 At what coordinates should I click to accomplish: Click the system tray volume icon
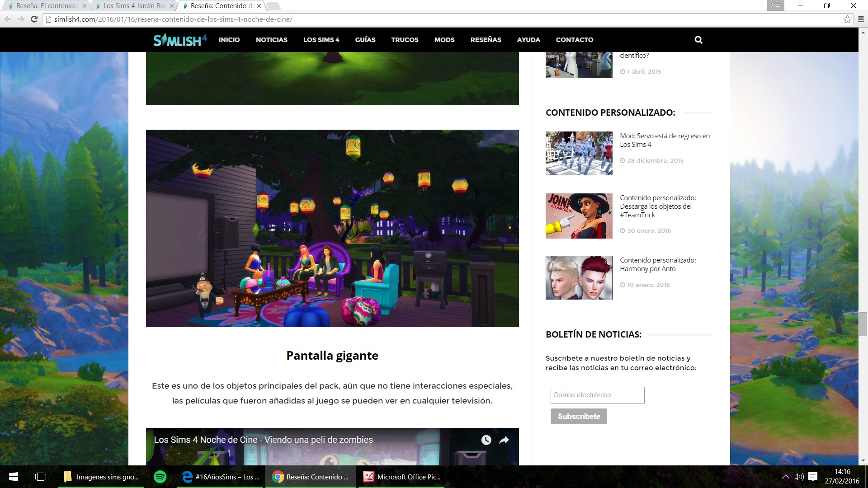pyautogui.click(x=799, y=477)
